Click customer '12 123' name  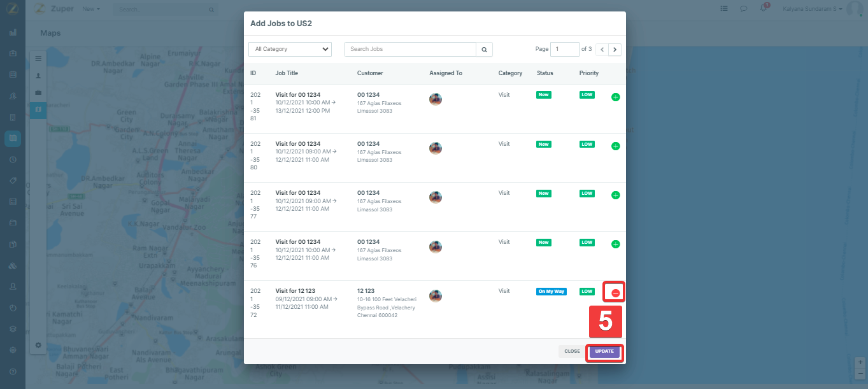(366, 291)
